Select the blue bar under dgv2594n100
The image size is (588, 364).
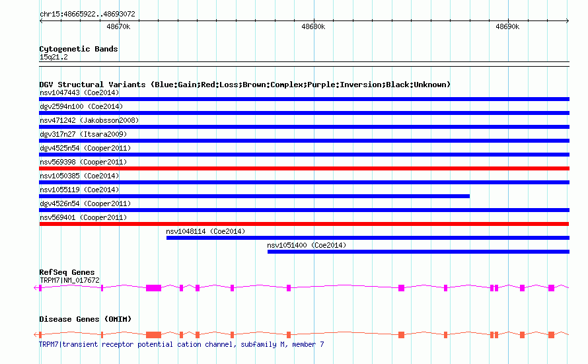click(304, 113)
